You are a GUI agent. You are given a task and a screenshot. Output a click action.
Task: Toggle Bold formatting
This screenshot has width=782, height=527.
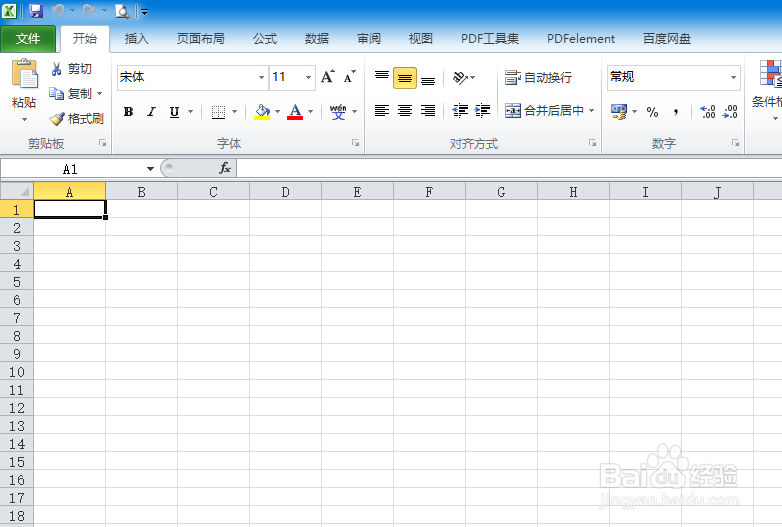pos(128,112)
